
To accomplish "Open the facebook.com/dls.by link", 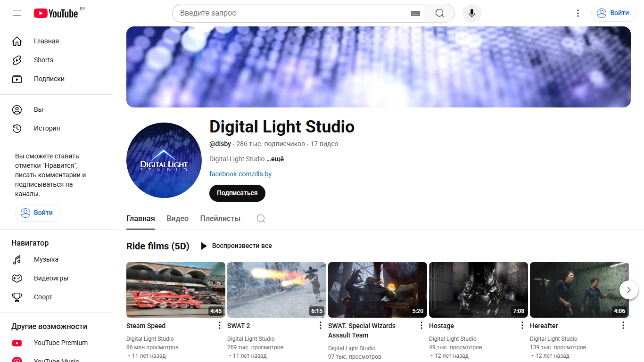I will tap(240, 174).
